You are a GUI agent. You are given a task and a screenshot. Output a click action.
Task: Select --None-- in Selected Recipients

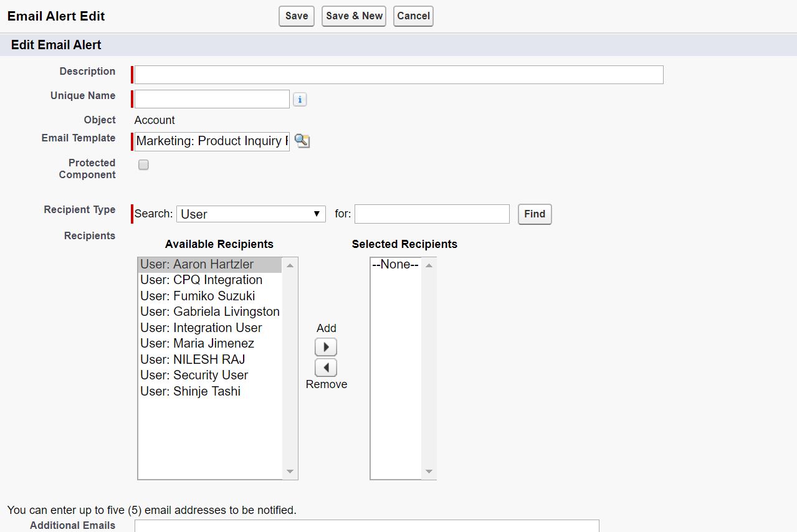[396, 264]
